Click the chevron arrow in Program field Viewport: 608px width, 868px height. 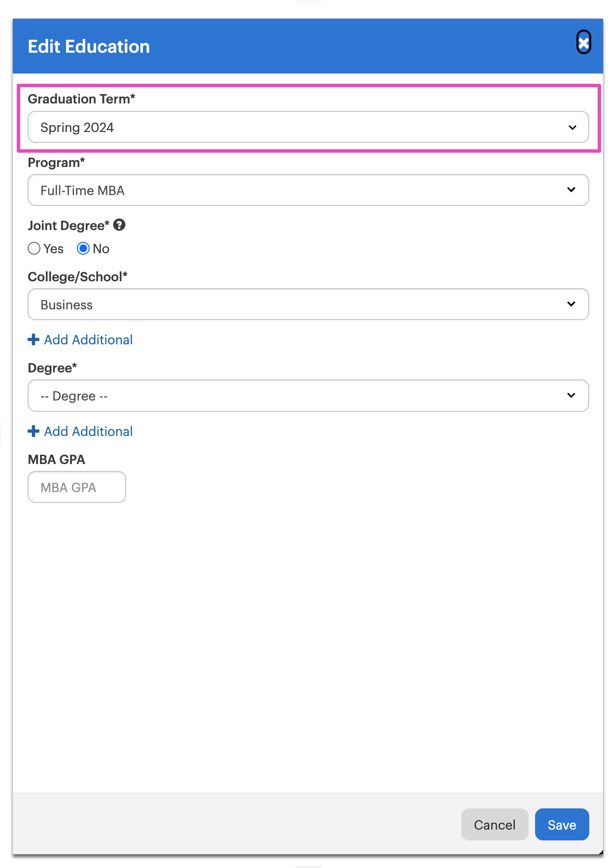click(x=571, y=190)
